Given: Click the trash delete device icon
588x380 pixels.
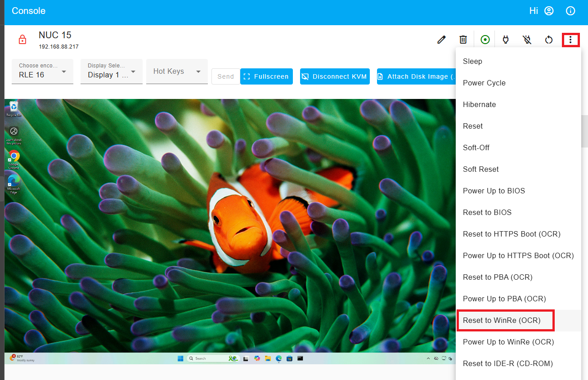Looking at the screenshot, I should 463,40.
